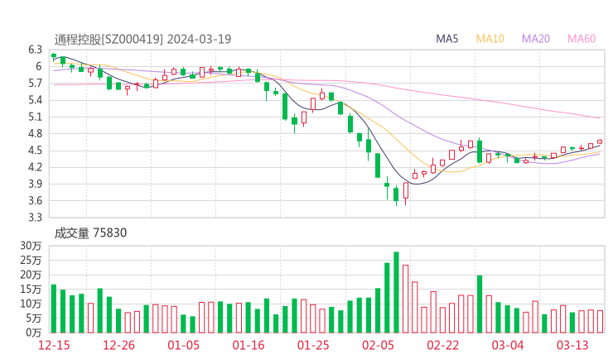This screenshot has width=613, height=364.
Task: Click the first green candlestick at 12-15
Action: click(54, 56)
